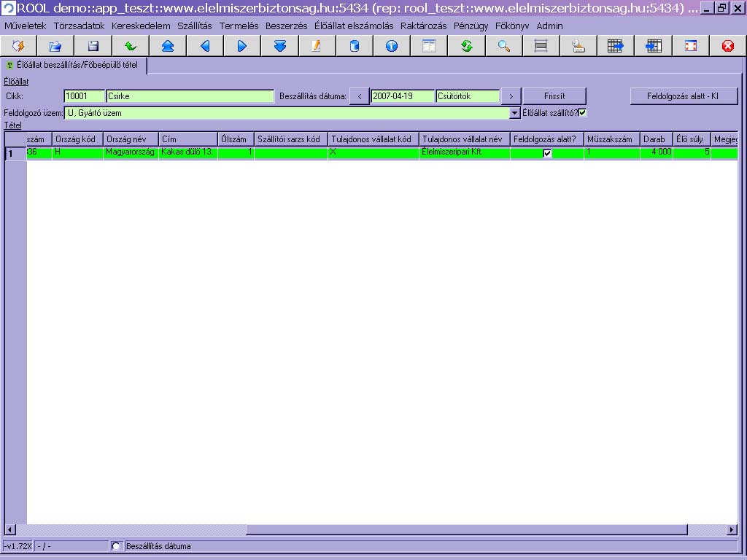Click the Feldolgozás alatt - KI button
The width and height of the screenshot is (747, 560).
coord(684,96)
